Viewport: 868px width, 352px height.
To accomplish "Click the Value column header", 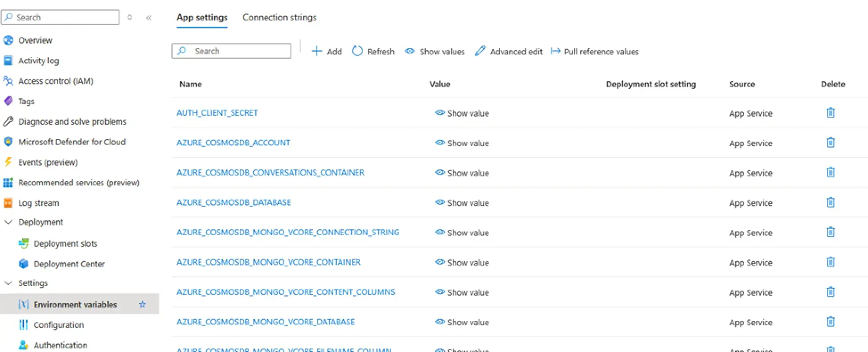I will [x=440, y=84].
